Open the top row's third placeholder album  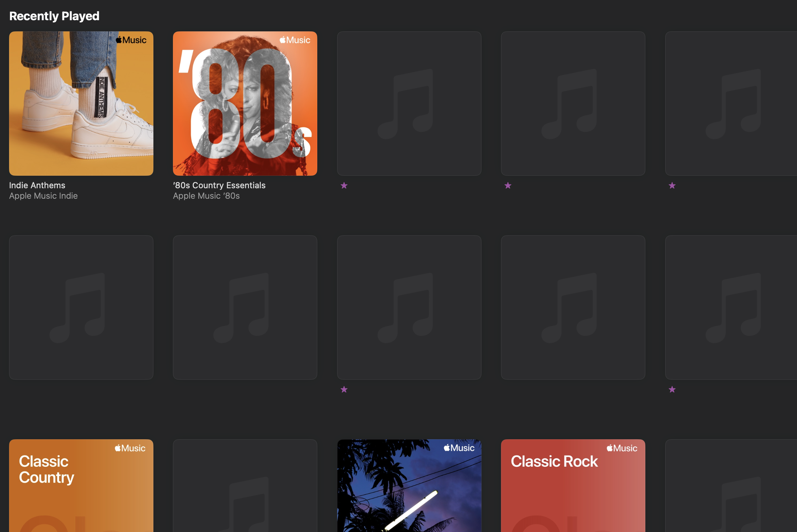point(409,103)
